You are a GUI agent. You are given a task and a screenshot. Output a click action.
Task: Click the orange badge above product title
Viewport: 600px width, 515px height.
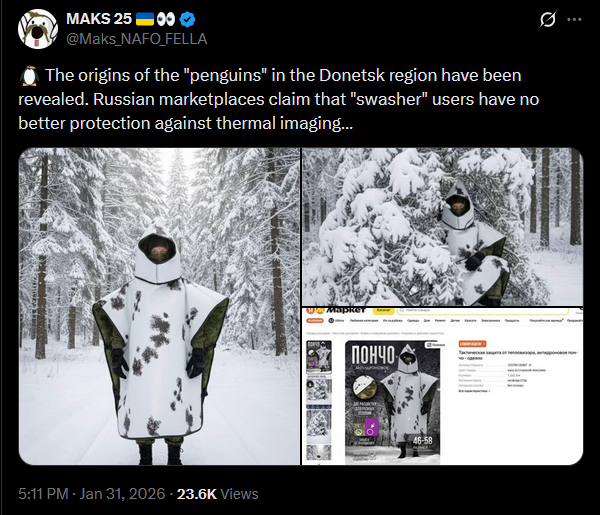coord(472,344)
